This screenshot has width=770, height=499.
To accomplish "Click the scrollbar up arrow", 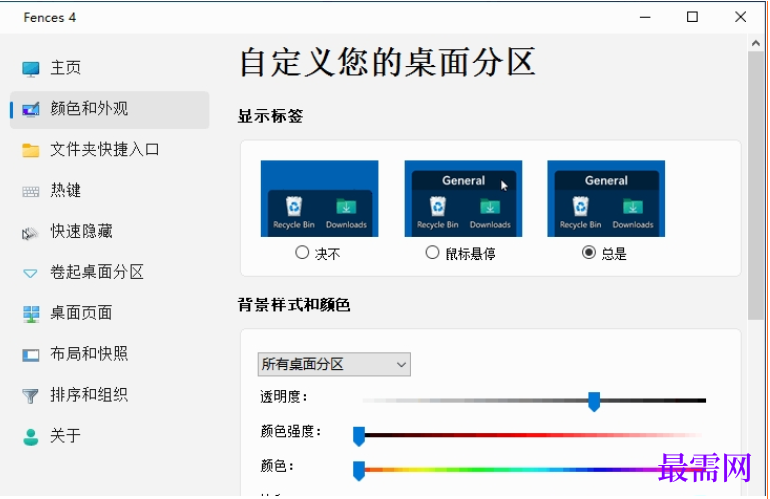I will point(756,43).
